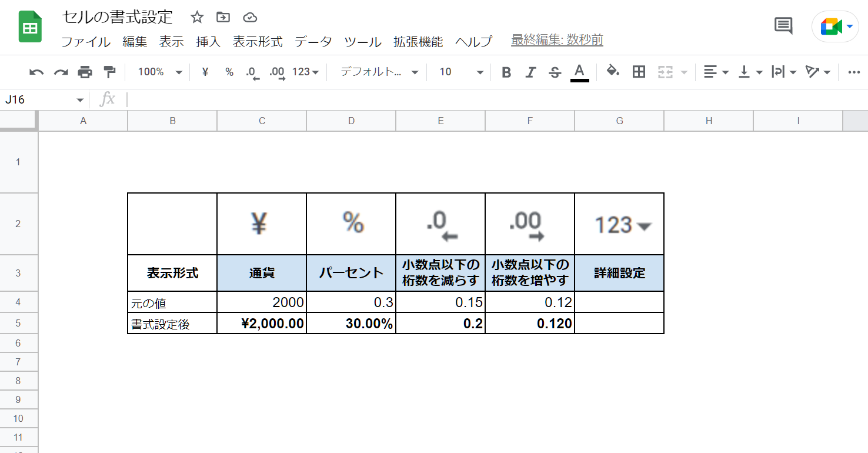Select the Paint format tool
Image resolution: width=868 pixels, height=453 pixels.
coord(109,72)
